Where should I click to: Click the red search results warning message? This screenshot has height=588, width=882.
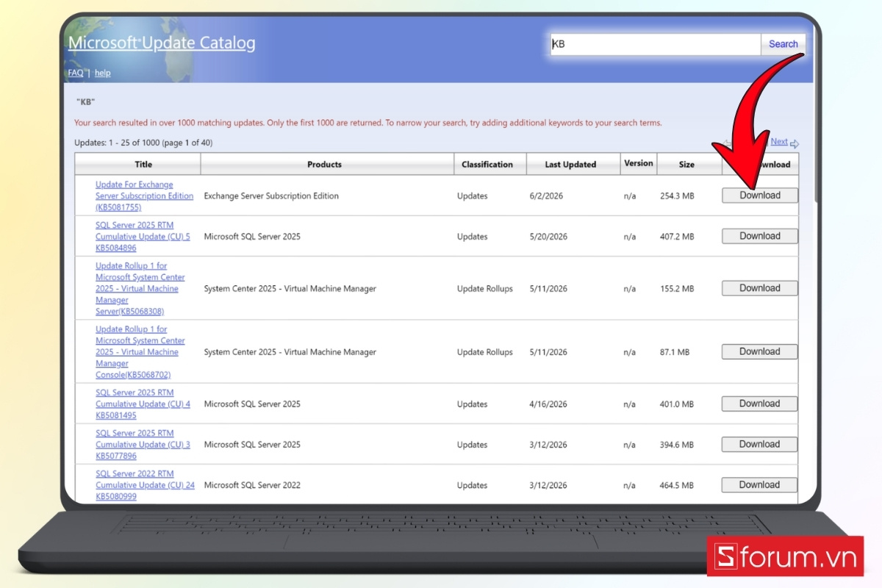pyautogui.click(x=368, y=123)
